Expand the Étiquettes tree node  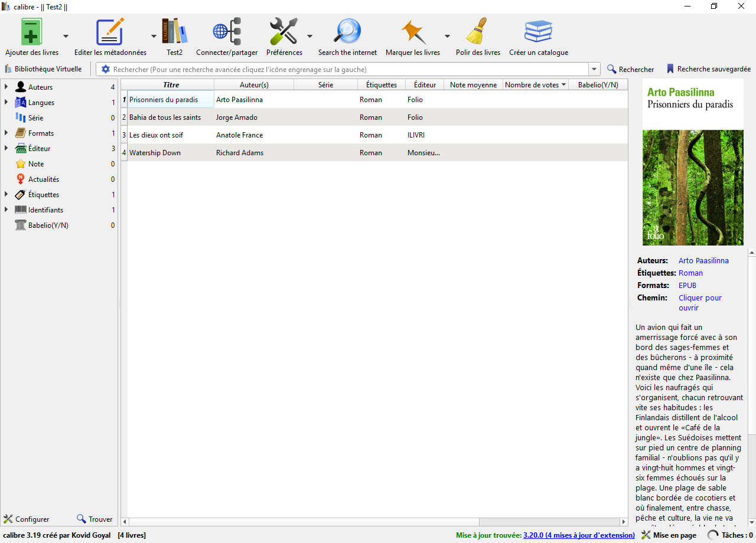tap(6, 195)
